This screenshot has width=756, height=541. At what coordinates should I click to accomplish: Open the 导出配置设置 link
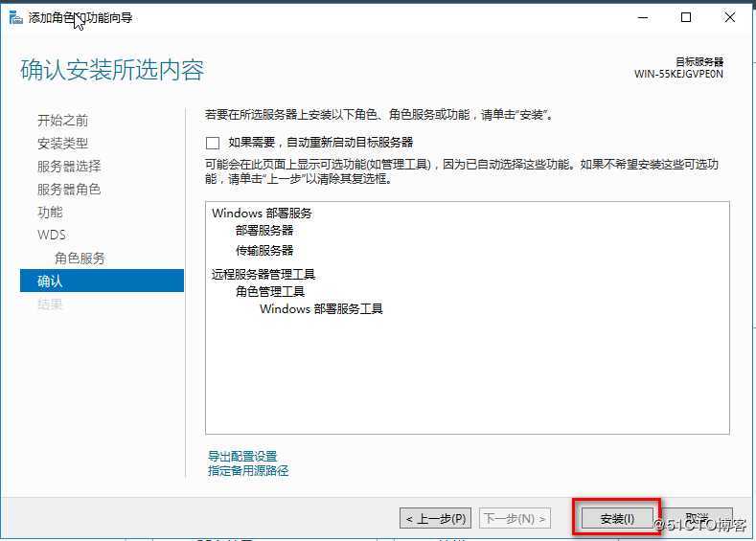242,456
